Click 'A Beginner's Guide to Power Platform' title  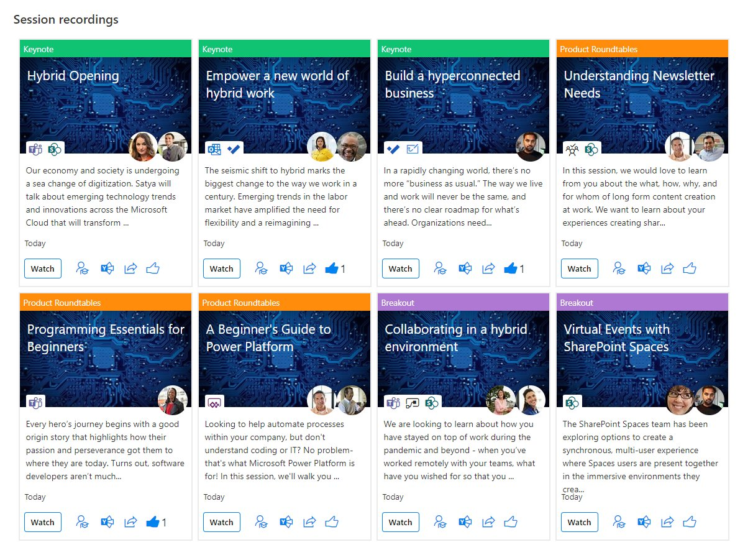pyautogui.click(x=268, y=338)
